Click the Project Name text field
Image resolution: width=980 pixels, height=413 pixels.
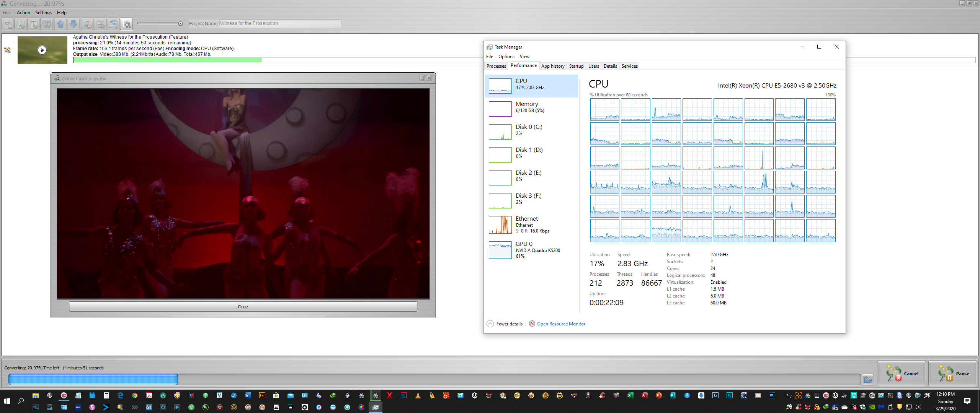pos(280,23)
